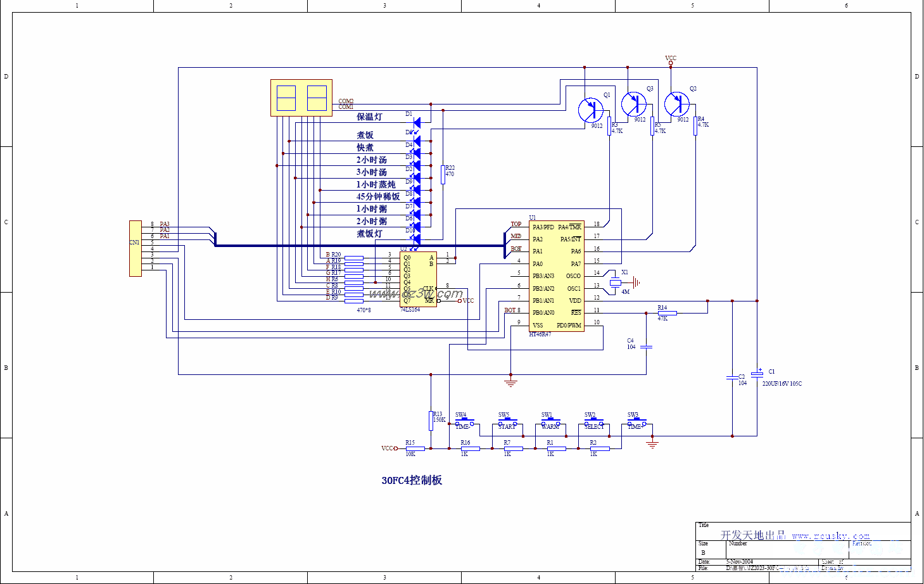Image resolution: width=924 pixels, height=584 pixels.
Task: Click the SW5 START push button
Action: [x=507, y=422]
